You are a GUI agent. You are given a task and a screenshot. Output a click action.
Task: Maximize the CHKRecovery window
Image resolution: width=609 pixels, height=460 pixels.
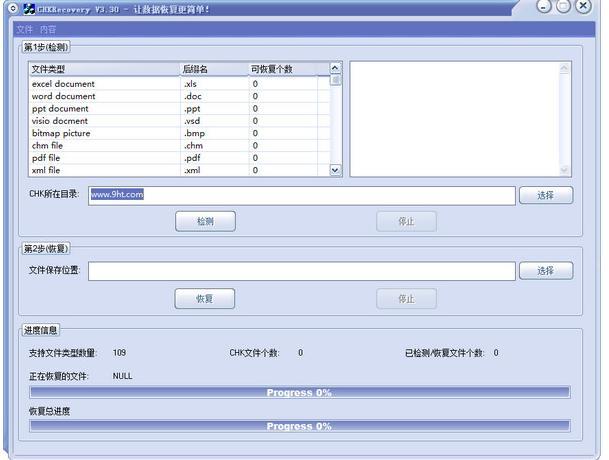coord(564,6)
